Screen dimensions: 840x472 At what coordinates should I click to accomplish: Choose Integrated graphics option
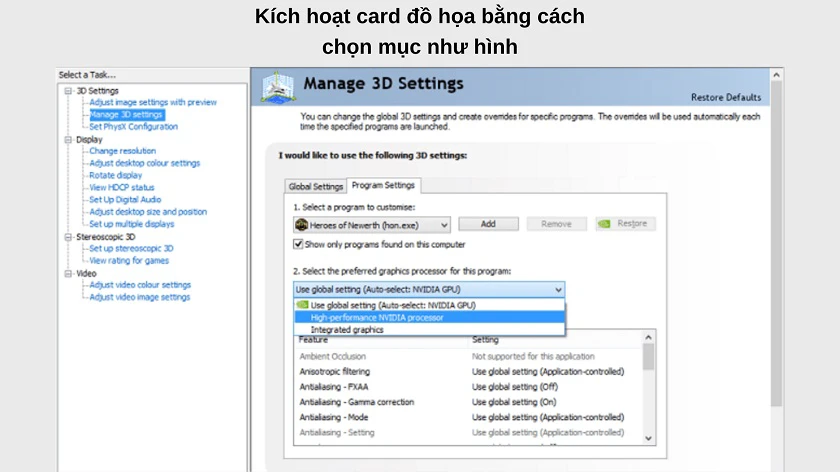point(429,330)
